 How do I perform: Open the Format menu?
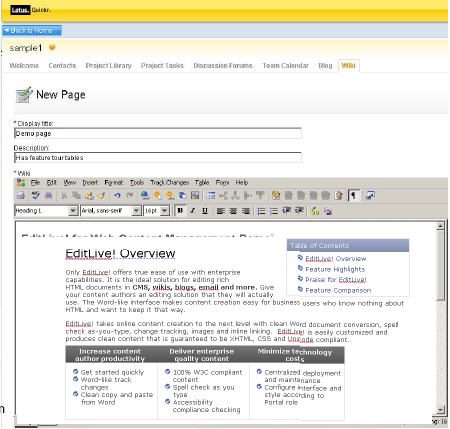coord(114,182)
